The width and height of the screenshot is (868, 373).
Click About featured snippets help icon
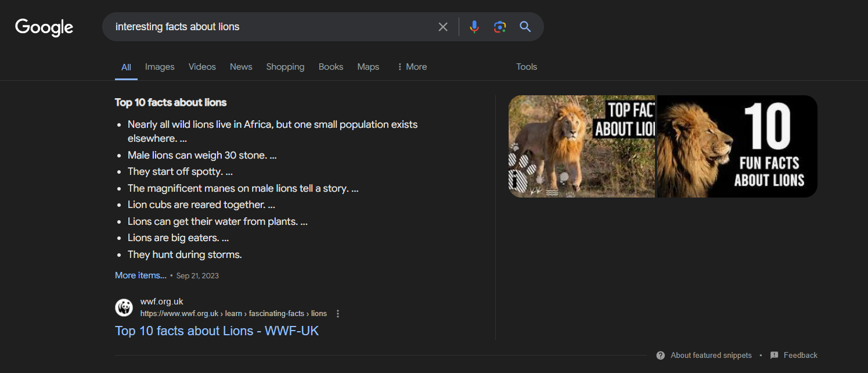(661, 356)
